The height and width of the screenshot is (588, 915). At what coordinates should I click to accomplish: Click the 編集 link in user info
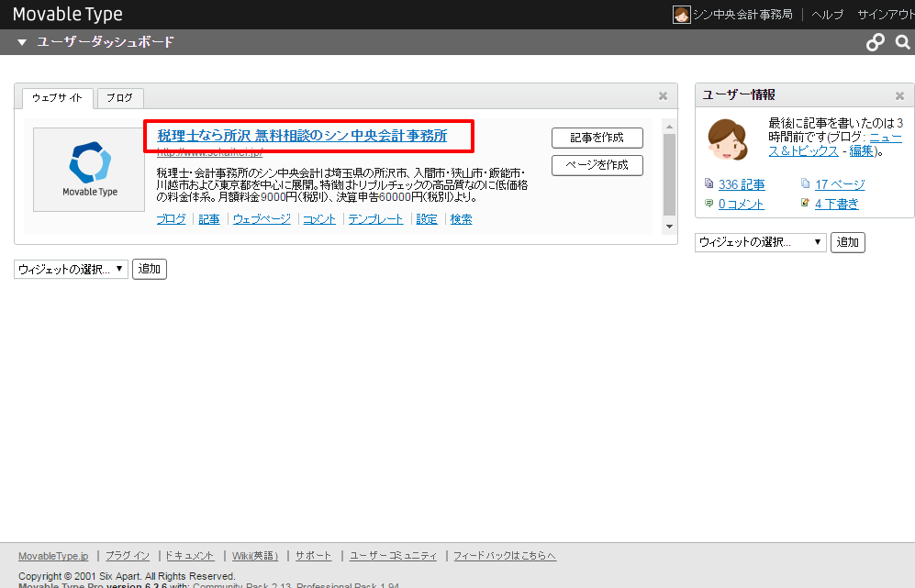coord(861,150)
